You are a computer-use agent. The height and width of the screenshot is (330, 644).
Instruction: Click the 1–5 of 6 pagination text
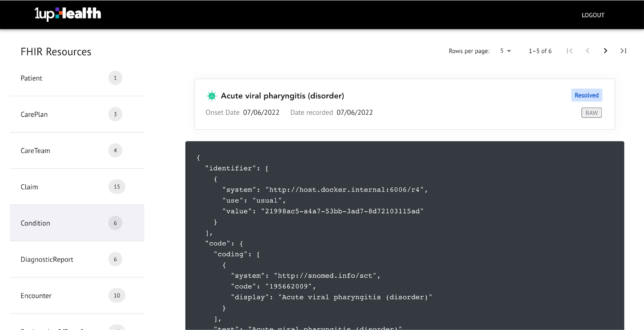click(x=540, y=51)
